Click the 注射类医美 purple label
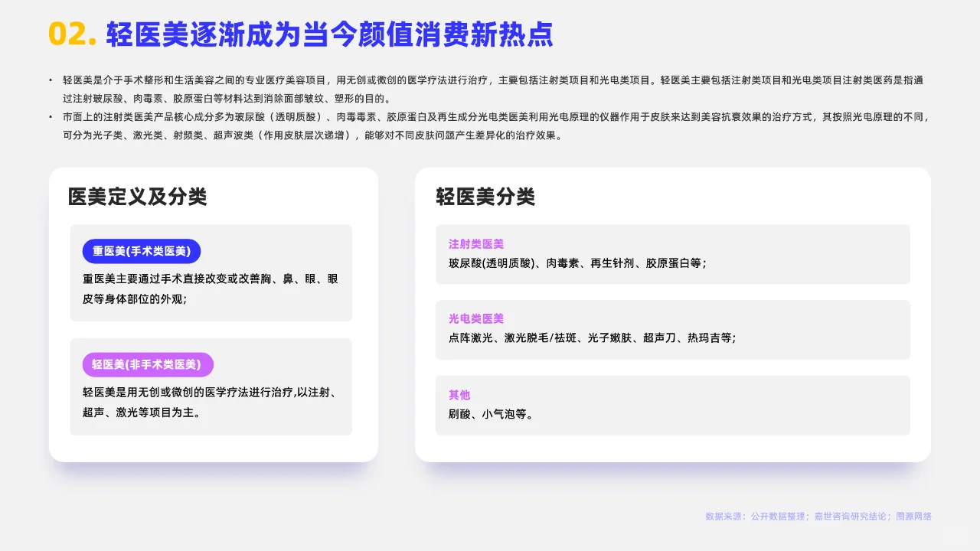 coord(475,245)
